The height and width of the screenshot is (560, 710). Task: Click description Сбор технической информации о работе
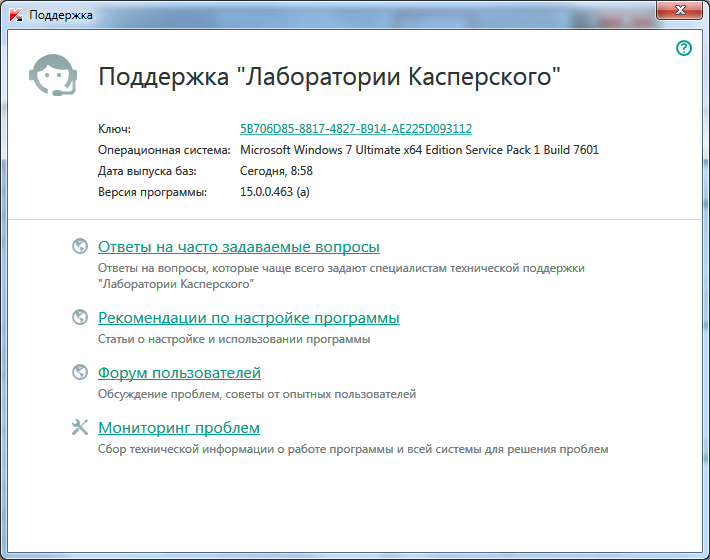(x=353, y=449)
